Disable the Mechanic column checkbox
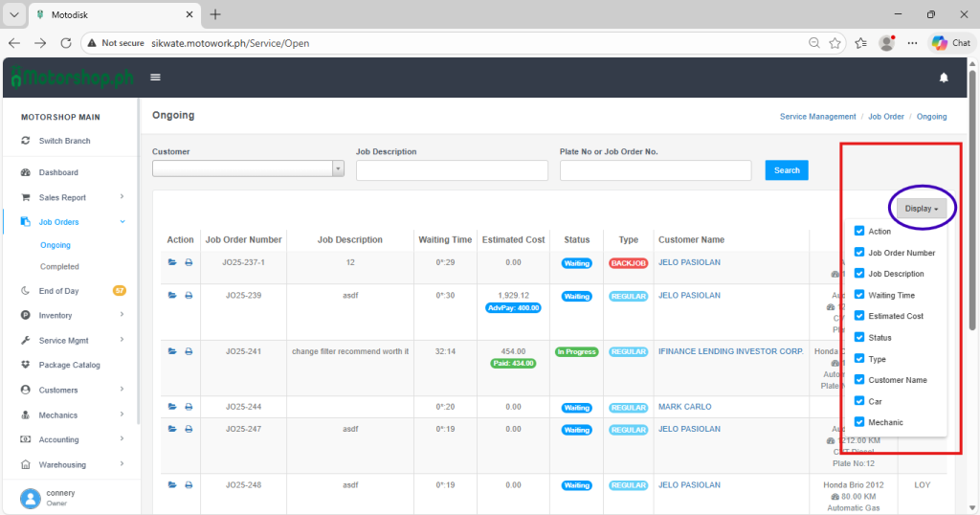The height and width of the screenshot is (515, 980). (x=859, y=421)
